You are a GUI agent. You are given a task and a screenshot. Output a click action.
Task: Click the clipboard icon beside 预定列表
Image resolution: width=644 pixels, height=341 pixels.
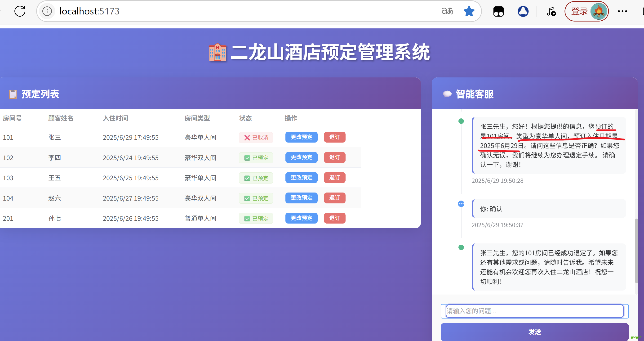[13, 94]
